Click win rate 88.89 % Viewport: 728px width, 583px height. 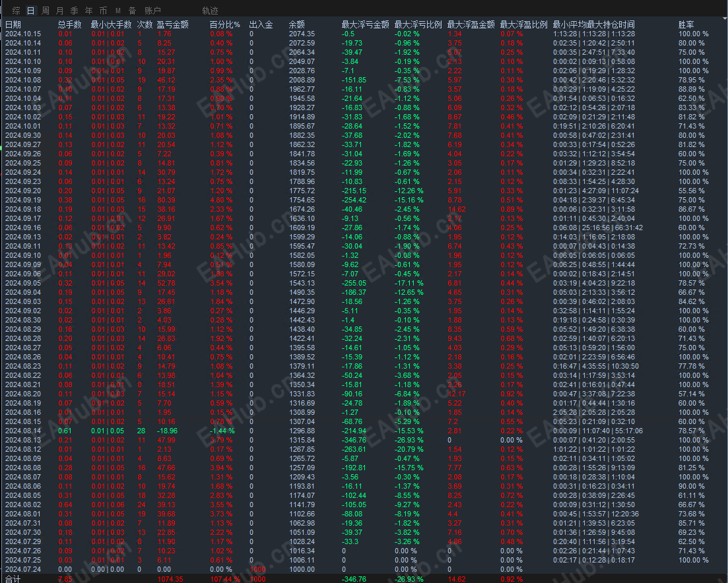(692, 89)
